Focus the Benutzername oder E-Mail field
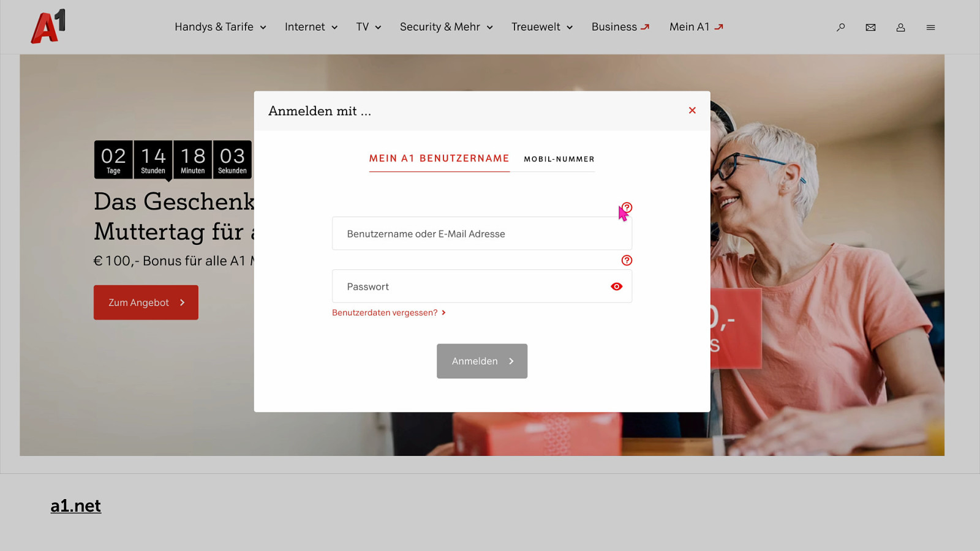Image resolution: width=980 pixels, height=551 pixels. pyautogui.click(x=482, y=233)
